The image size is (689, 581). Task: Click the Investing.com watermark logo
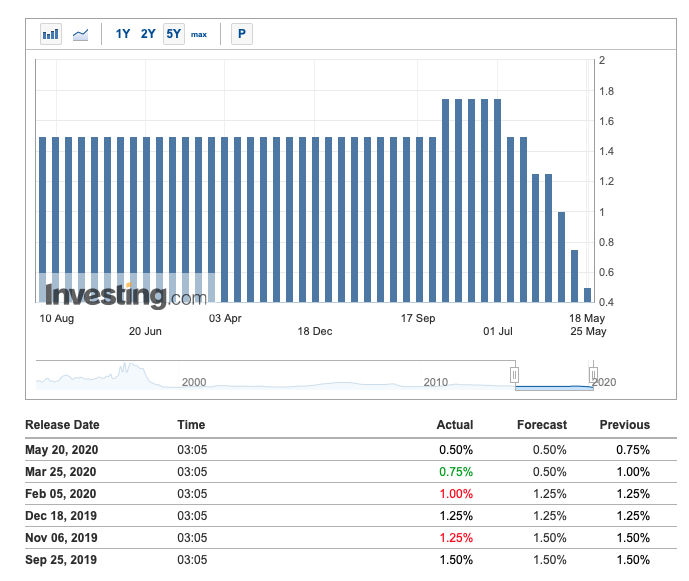tap(125, 295)
